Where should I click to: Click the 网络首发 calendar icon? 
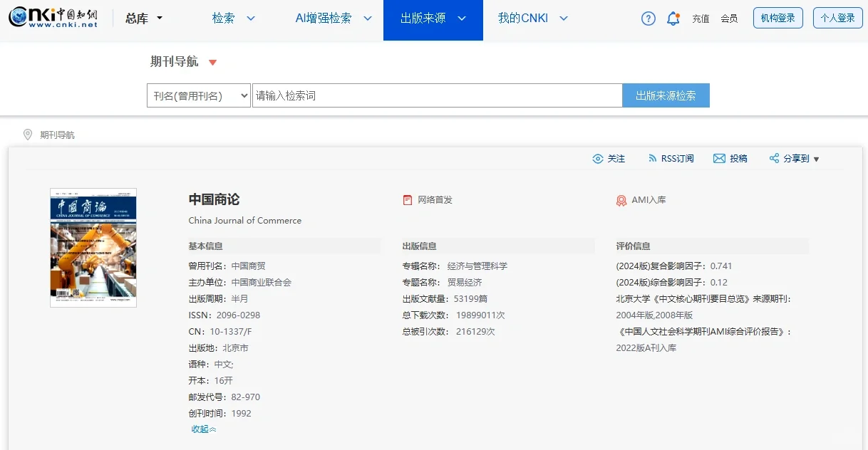click(x=408, y=200)
